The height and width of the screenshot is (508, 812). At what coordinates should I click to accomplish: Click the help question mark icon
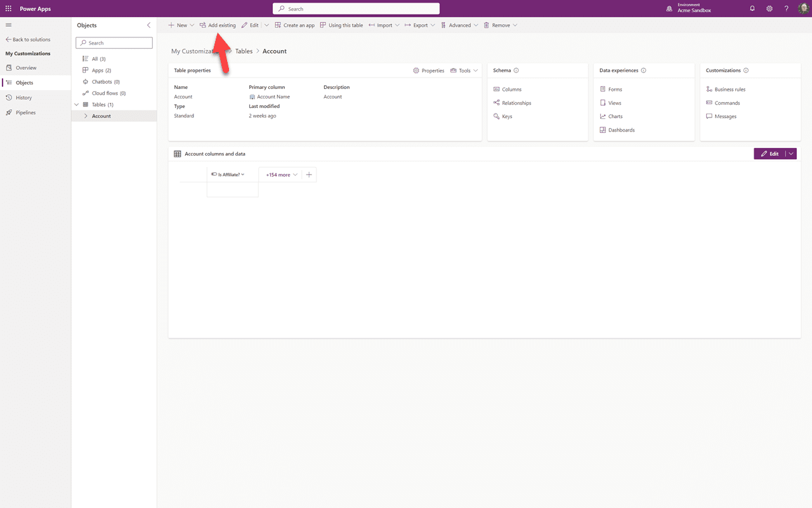pyautogui.click(x=786, y=9)
